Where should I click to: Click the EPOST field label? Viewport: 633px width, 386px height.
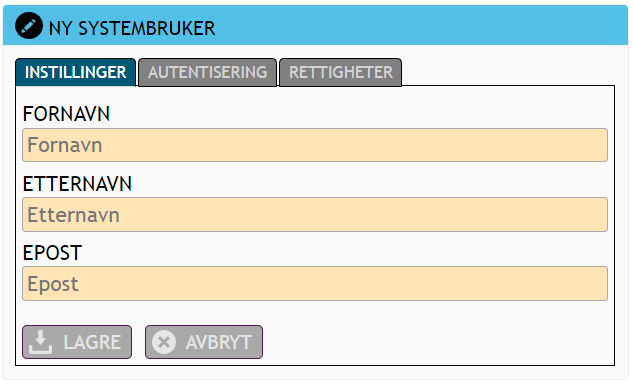52,253
